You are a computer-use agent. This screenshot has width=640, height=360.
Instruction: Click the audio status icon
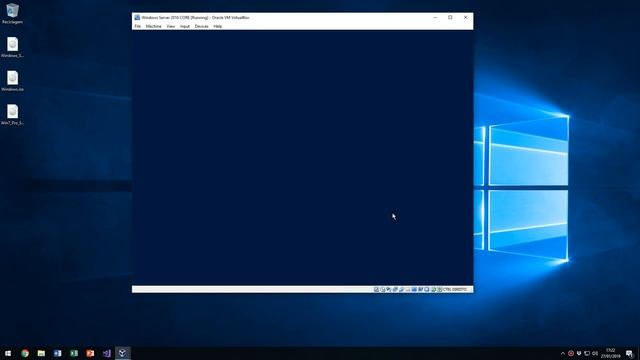389,289
